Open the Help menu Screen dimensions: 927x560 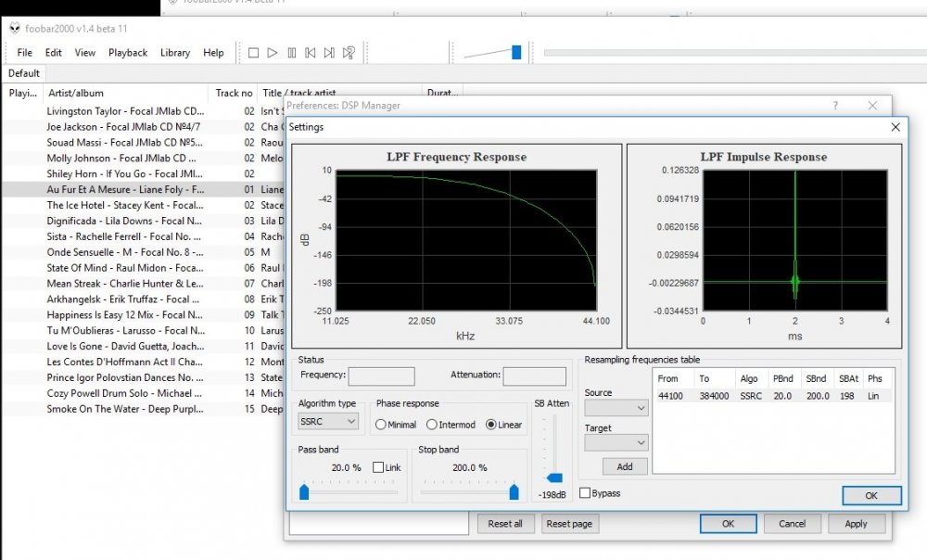tap(213, 53)
